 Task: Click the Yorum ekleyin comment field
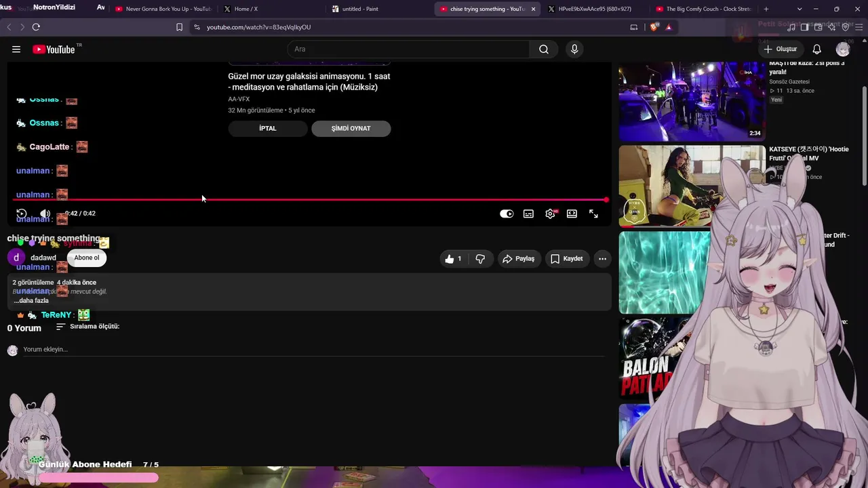tap(313, 349)
